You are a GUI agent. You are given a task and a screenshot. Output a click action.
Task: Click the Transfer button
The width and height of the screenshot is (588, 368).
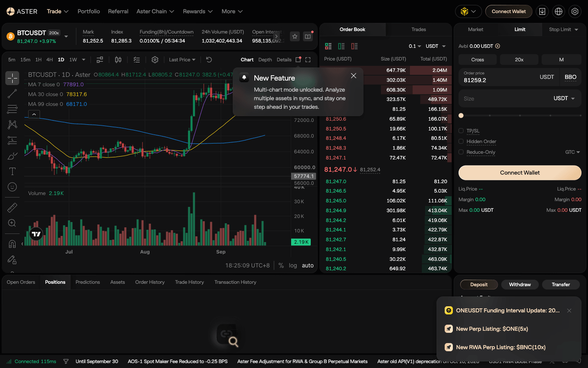[561, 285]
